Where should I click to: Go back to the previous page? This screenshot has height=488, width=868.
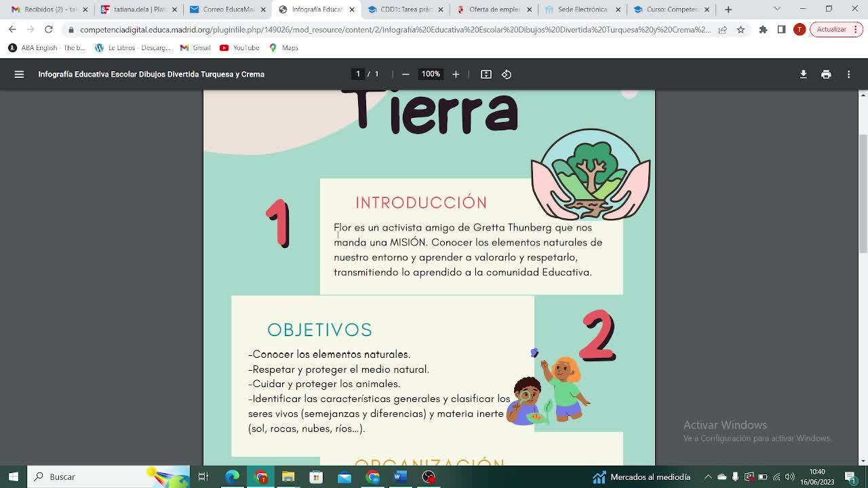click(x=12, y=30)
